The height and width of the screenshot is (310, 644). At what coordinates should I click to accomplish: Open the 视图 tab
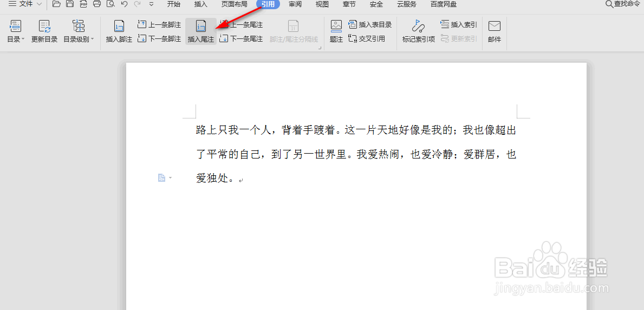click(x=322, y=4)
